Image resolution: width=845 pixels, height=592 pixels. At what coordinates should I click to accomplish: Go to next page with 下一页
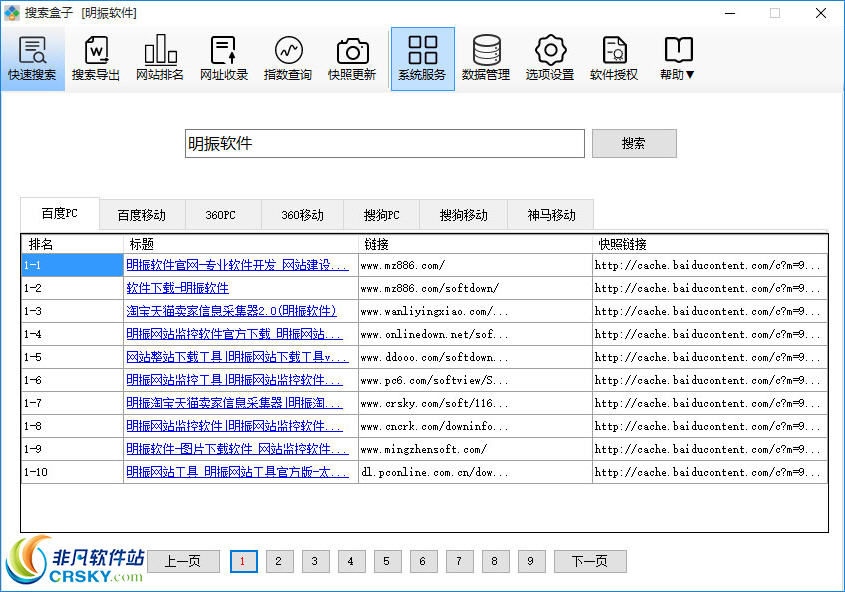coord(590,561)
